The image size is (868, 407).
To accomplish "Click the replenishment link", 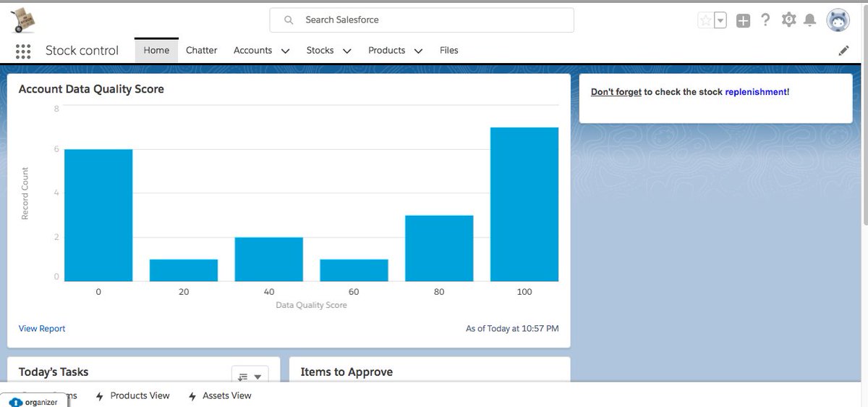I will click(756, 92).
